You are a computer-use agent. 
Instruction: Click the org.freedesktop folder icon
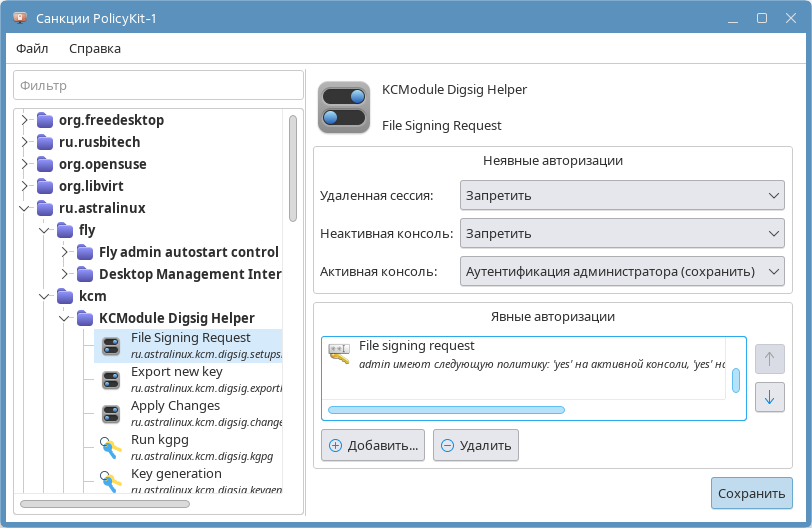click(x=45, y=120)
